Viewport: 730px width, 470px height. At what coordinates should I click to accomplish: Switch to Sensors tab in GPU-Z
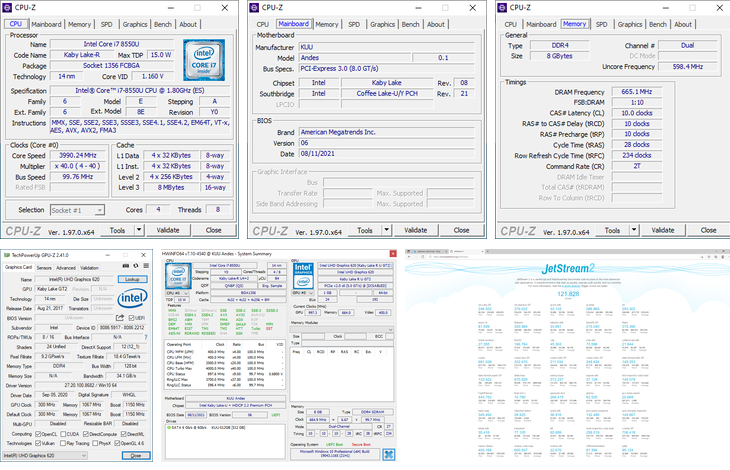click(44, 268)
